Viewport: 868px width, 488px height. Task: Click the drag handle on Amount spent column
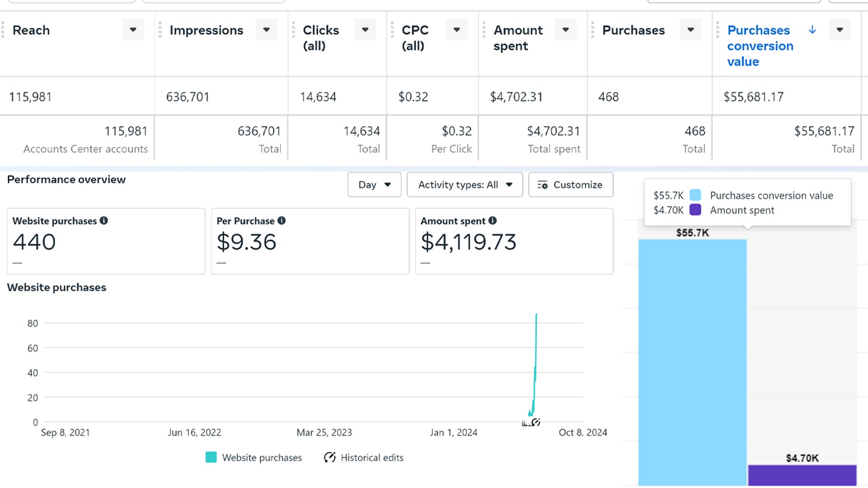pyautogui.click(x=484, y=30)
